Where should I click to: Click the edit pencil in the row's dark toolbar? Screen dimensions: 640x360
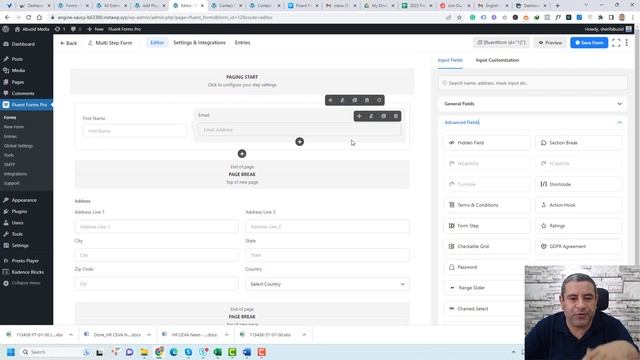[x=342, y=100]
